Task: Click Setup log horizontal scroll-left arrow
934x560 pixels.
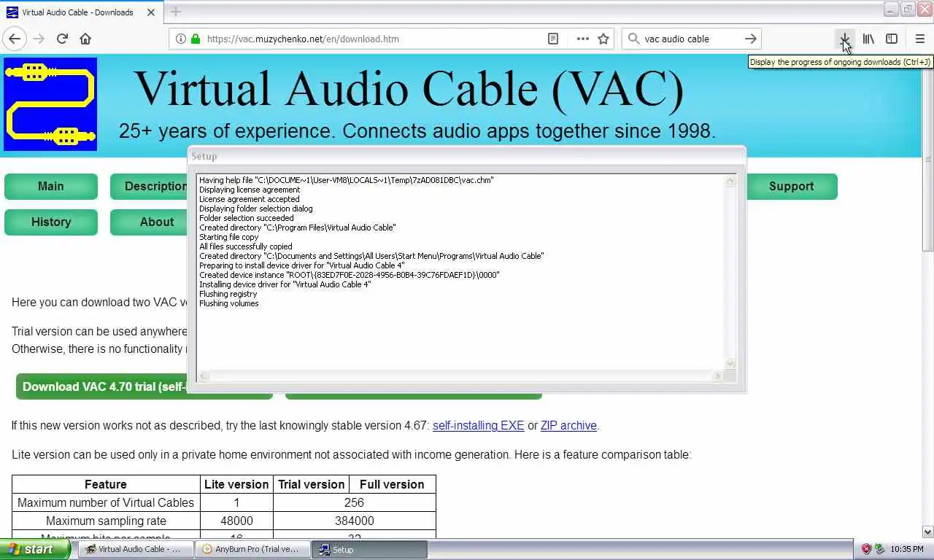Action: [203, 376]
